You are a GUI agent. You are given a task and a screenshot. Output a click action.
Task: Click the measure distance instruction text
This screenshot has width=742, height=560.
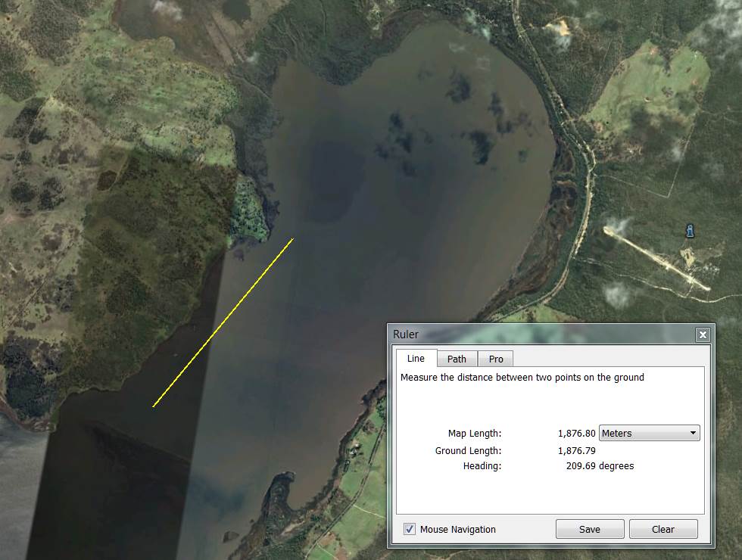click(522, 377)
